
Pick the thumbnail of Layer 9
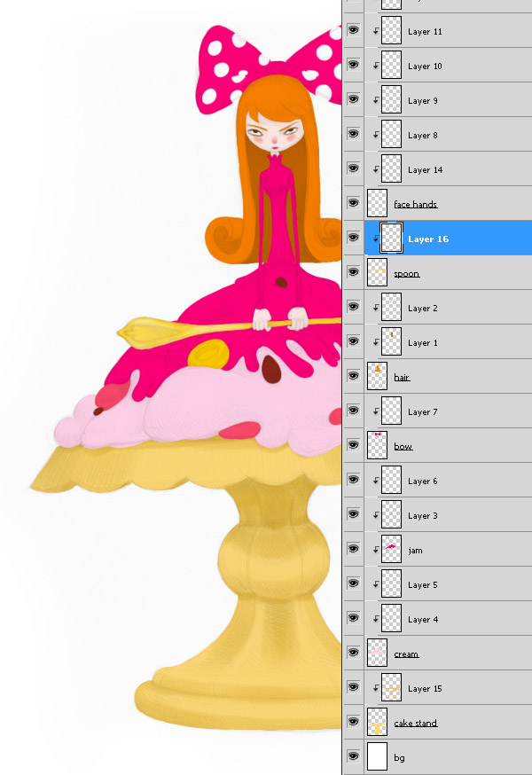point(392,99)
